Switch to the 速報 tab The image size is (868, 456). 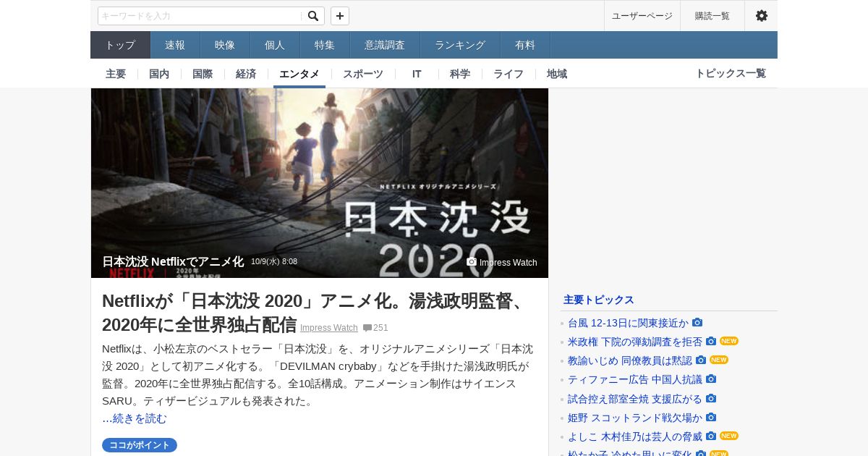175,45
